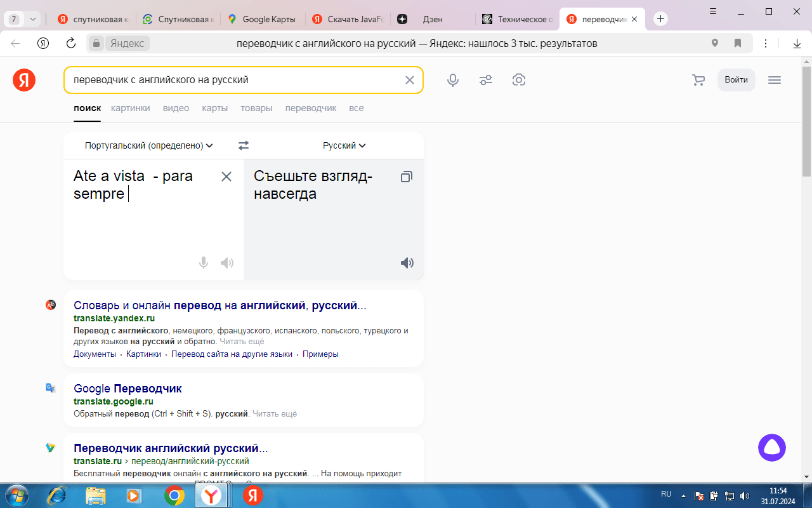This screenshot has height=508, width=812.
Task: Select the видео search category
Action: tap(176, 108)
